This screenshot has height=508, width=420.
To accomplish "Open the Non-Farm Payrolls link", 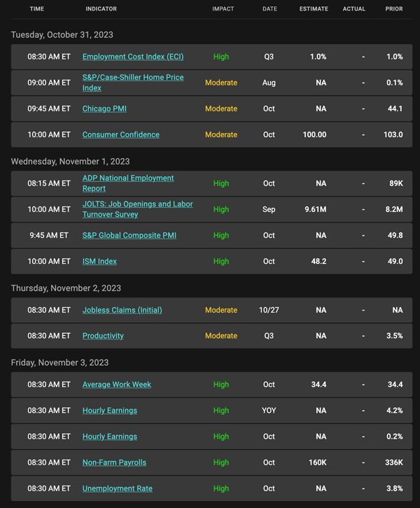I will 114,463.
